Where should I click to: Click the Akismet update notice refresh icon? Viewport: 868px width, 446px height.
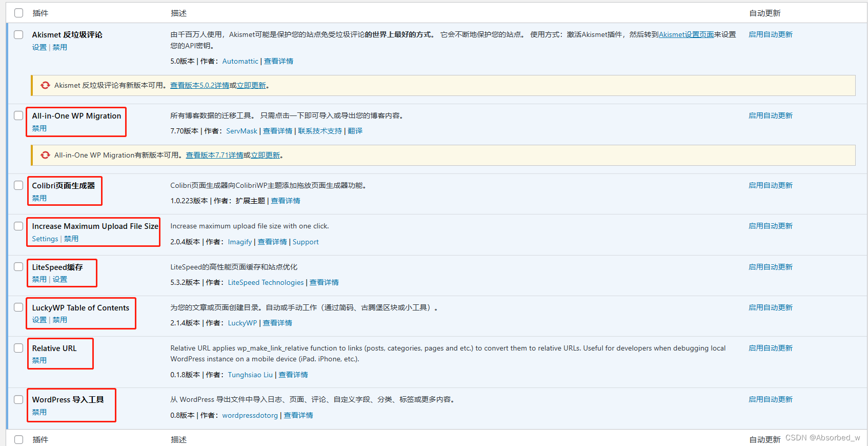pyautogui.click(x=46, y=85)
